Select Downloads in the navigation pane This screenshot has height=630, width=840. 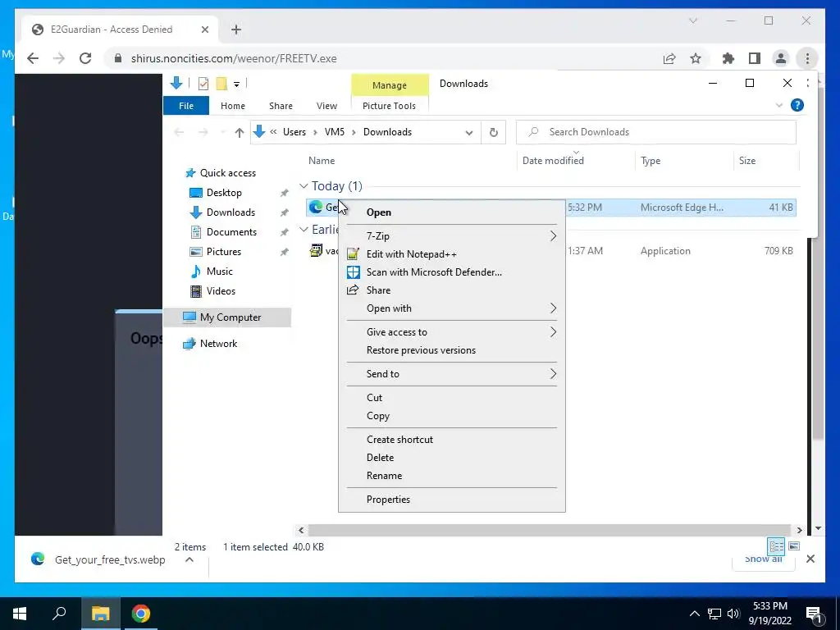pyautogui.click(x=231, y=212)
